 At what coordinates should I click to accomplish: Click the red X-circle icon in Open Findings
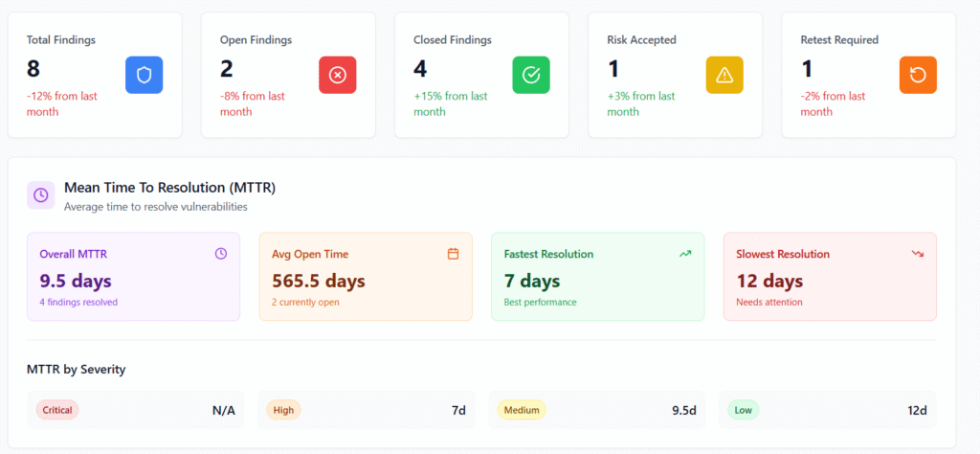point(338,75)
